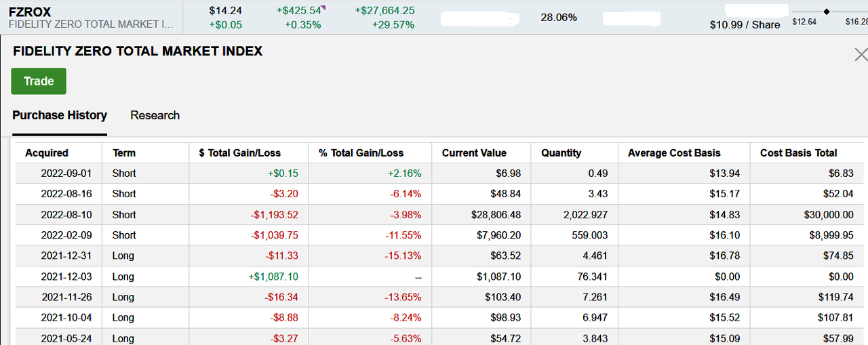Click the FIDELITY ZERO TOTAL MARKET I... description

91,24
